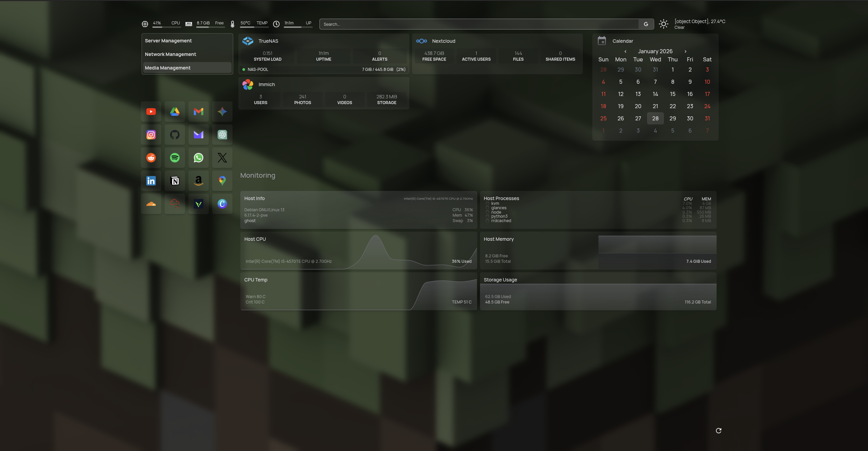Click the Google search button
Screen dimensions: 868x451
(646, 24)
